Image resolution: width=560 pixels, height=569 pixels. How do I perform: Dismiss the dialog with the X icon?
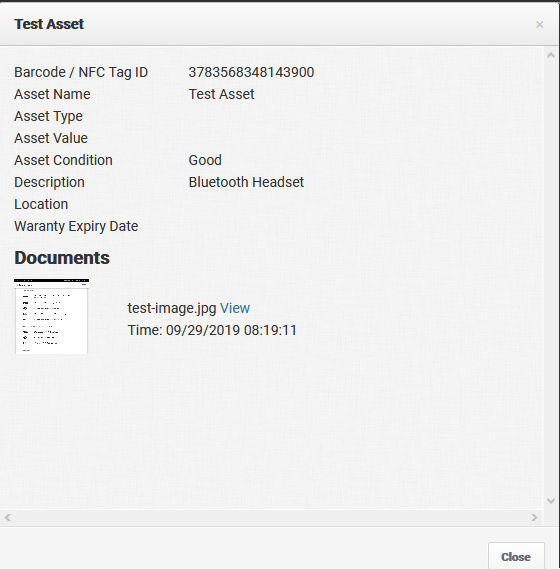click(x=540, y=25)
